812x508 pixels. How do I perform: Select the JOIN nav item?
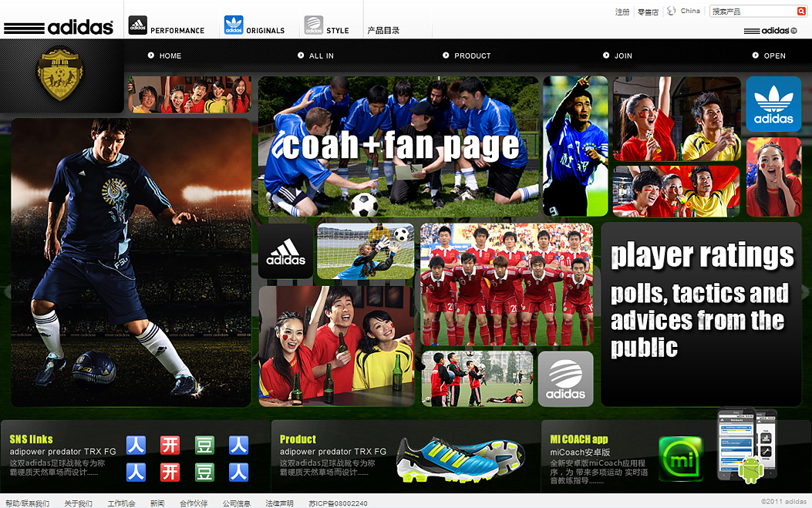pos(618,56)
